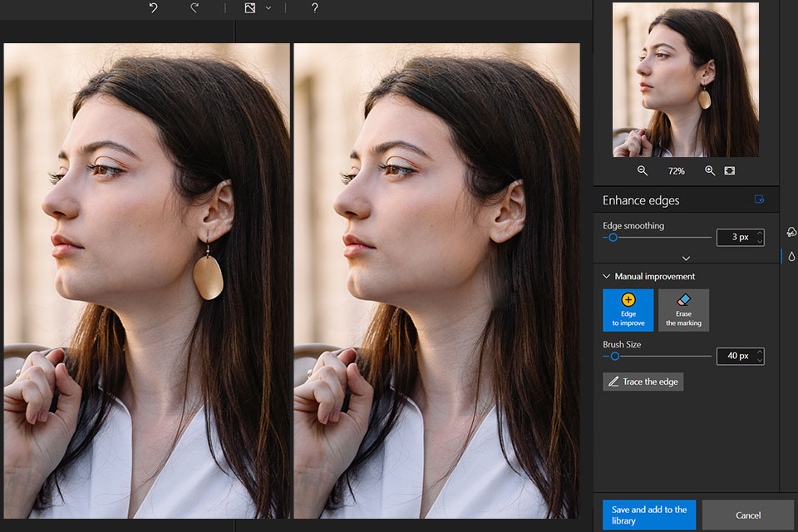Expand more options below Edge smoothing
Screen dimensions: 798x532
(x=686, y=258)
